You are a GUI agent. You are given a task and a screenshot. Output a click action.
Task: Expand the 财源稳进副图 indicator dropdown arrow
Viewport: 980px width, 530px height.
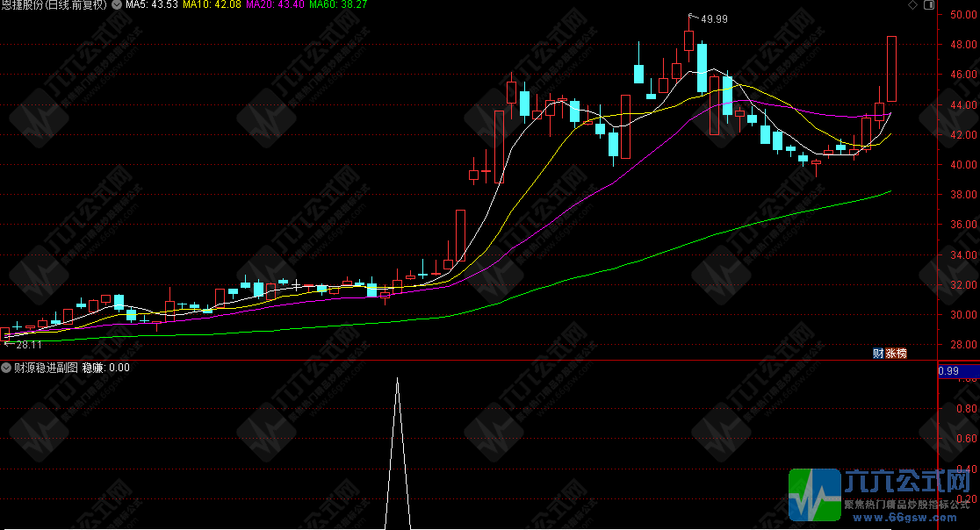pyautogui.click(x=7, y=368)
